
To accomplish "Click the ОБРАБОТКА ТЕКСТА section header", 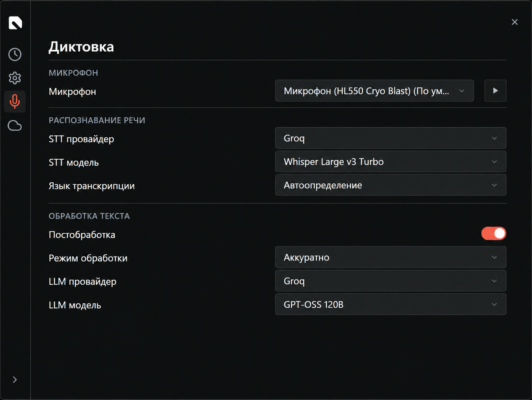I will pos(89,216).
